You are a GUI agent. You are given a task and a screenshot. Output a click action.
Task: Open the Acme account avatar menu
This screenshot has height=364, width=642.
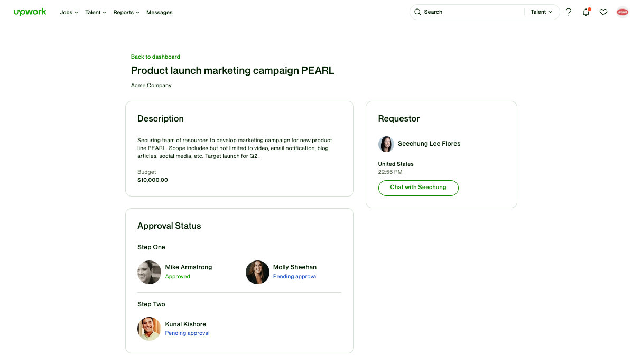click(622, 12)
